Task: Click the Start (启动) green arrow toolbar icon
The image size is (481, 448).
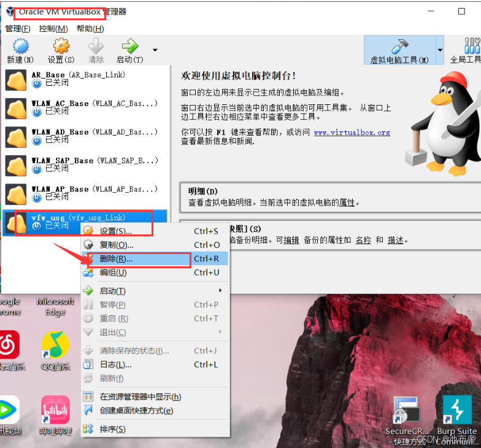Action: pos(130,46)
